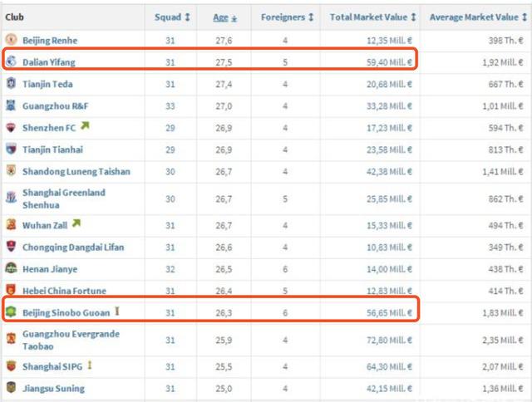
Task: Open the Shanghai Greenland Shenhua club link
Action: (x=64, y=199)
